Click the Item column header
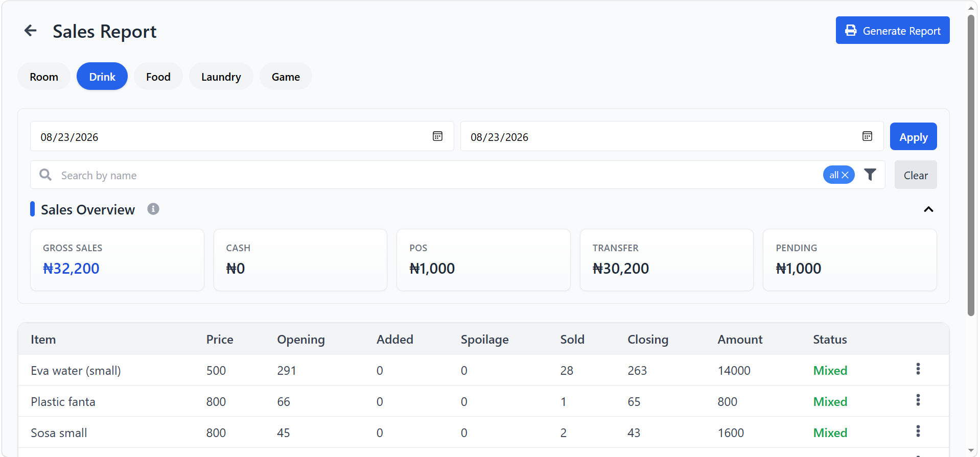The height and width of the screenshot is (457, 980). [43, 340]
